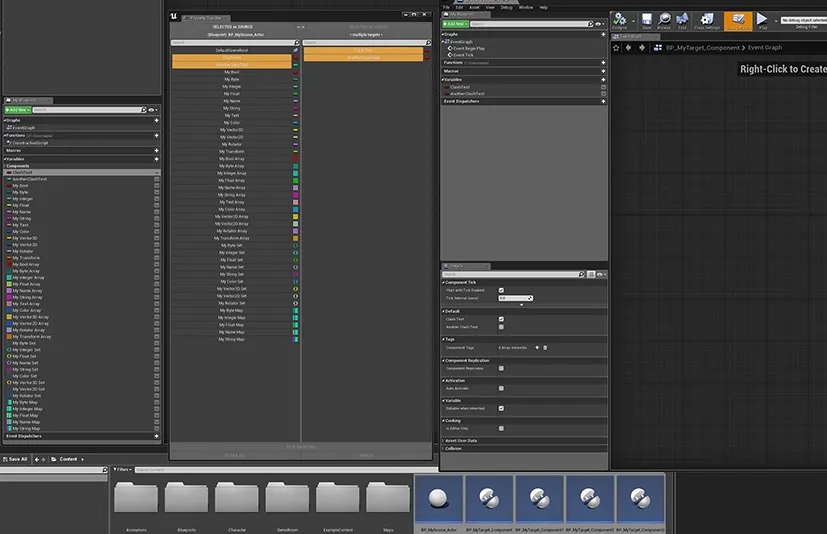Enable the Component Replicates checkbox

pyautogui.click(x=501, y=368)
